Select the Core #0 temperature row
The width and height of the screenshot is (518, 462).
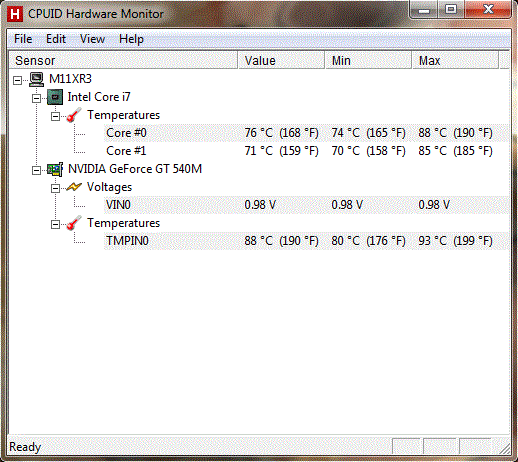[307, 133]
